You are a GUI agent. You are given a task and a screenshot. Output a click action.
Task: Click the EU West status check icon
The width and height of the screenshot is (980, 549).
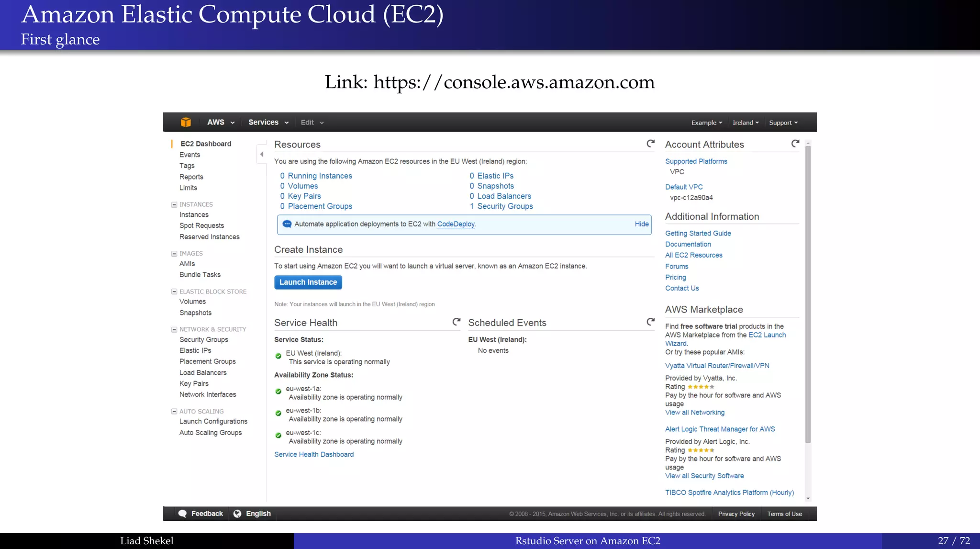pyautogui.click(x=278, y=356)
